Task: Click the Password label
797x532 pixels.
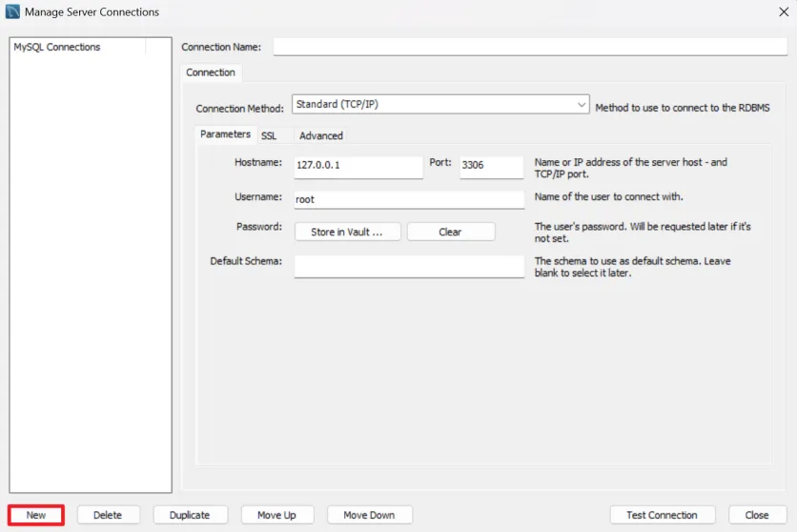Action: [x=259, y=227]
